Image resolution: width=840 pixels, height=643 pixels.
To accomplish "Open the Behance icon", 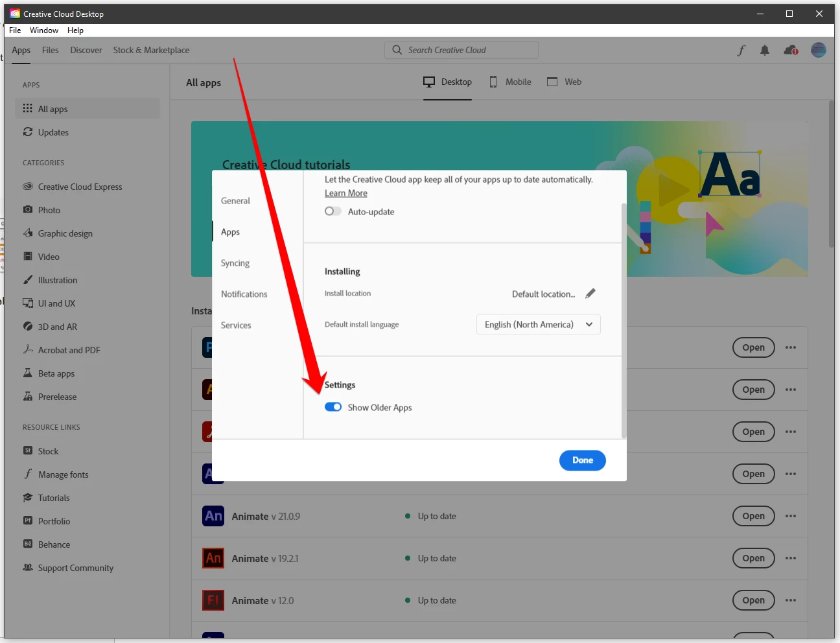I will 28,544.
